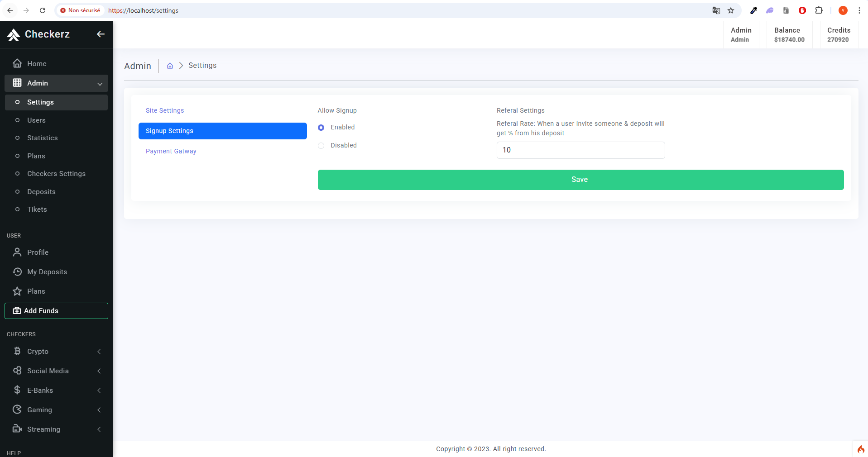The width and height of the screenshot is (868, 457).
Task: Click the Referal Settings heading
Action: pos(520,110)
